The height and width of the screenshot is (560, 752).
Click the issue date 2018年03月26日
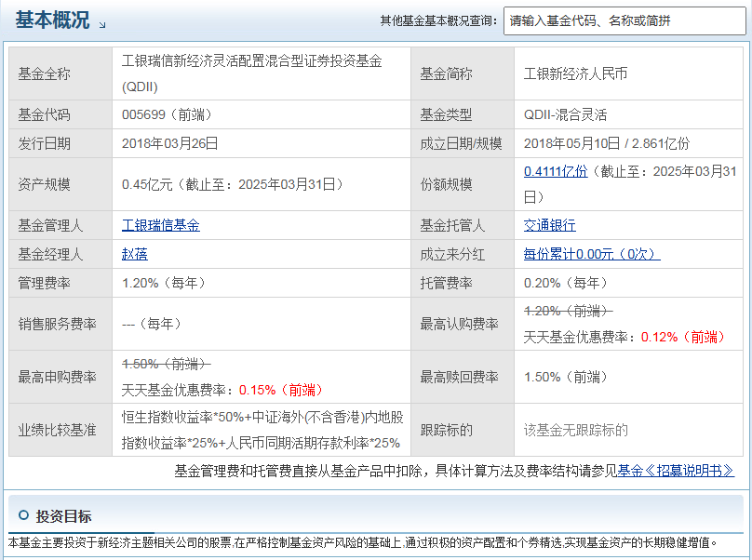point(169,144)
